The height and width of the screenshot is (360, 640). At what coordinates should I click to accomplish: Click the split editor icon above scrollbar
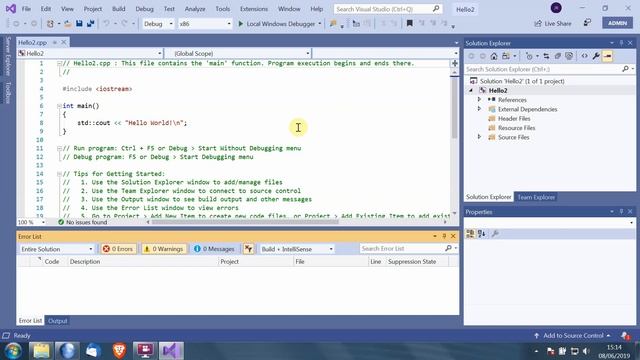454,63
